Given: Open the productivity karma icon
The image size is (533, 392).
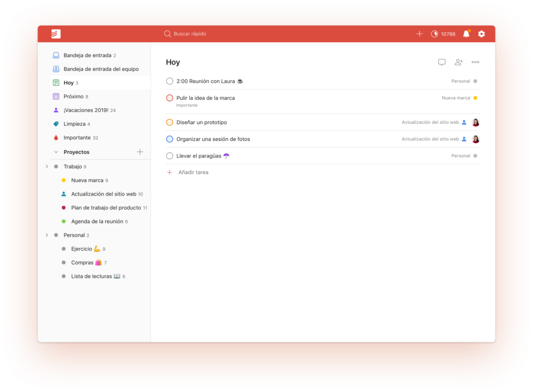Looking at the screenshot, I should pyautogui.click(x=435, y=34).
